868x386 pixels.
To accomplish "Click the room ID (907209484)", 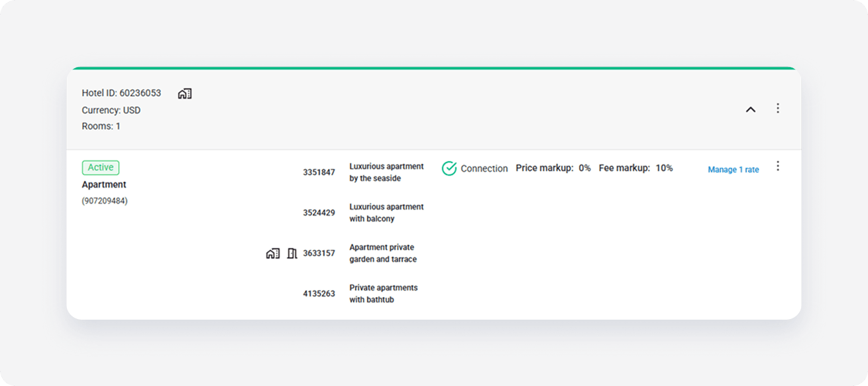I will point(105,201).
